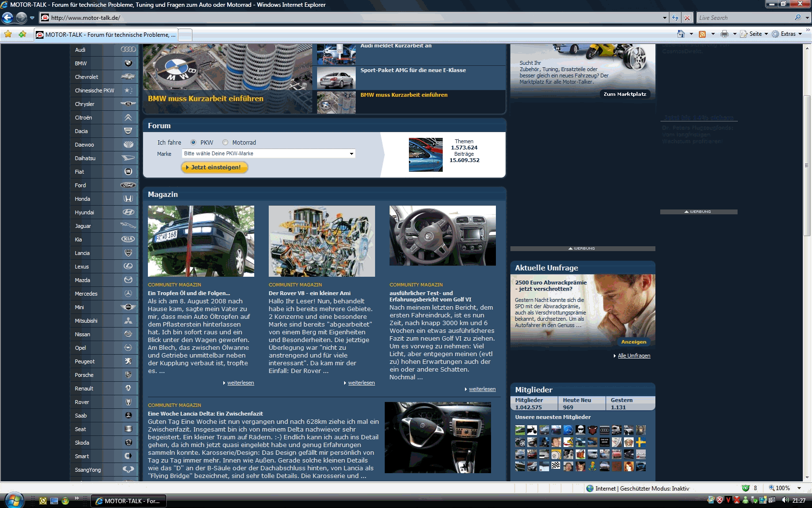
Task: Click the scrollbar up arrow
Action: pyautogui.click(x=807, y=48)
